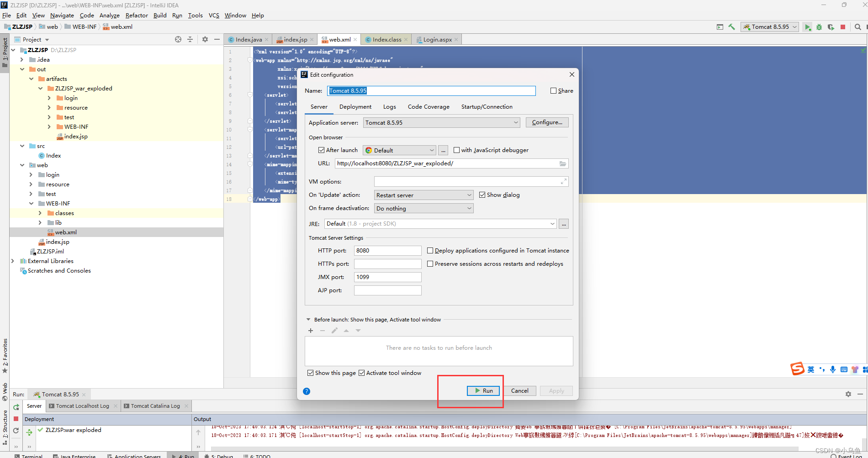Switch to the Startup/Connection tab
The height and width of the screenshot is (458, 868).
[x=487, y=107]
